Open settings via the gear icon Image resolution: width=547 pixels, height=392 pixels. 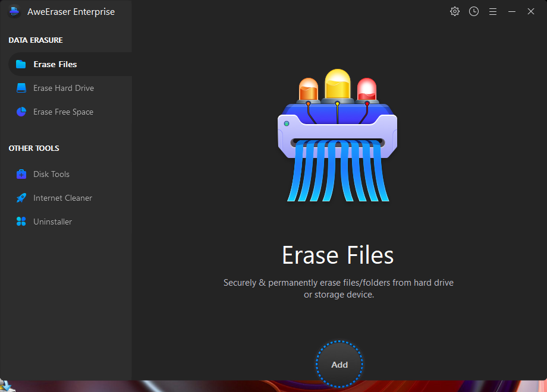pyautogui.click(x=455, y=11)
